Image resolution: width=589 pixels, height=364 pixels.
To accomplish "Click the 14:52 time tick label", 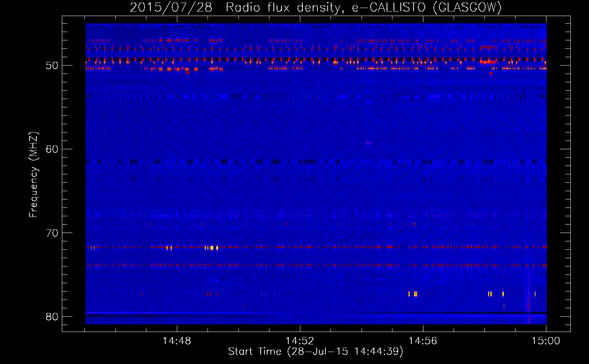I will click(x=300, y=341).
